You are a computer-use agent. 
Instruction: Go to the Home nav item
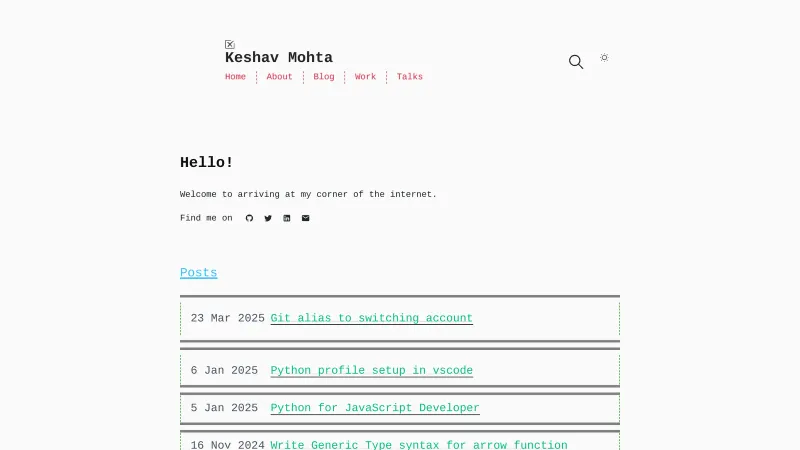coord(235,77)
